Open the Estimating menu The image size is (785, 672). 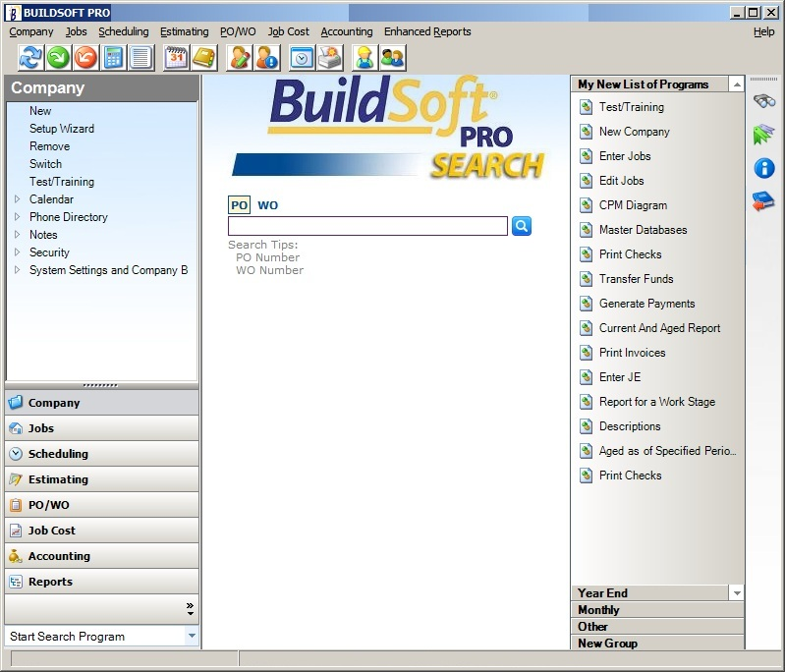(x=185, y=31)
